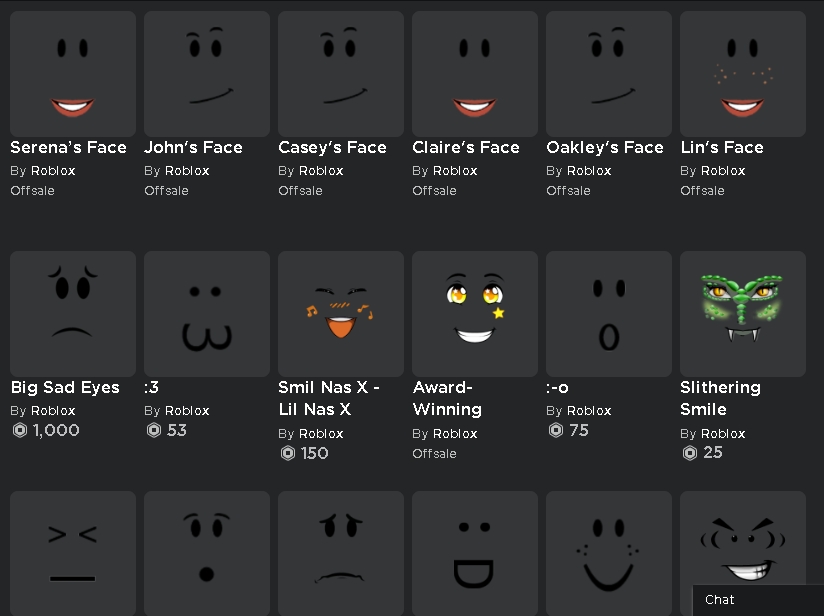824x616 pixels.
Task: Click the Big Sad Eyes title
Action: pyautogui.click(x=65, y=387)
